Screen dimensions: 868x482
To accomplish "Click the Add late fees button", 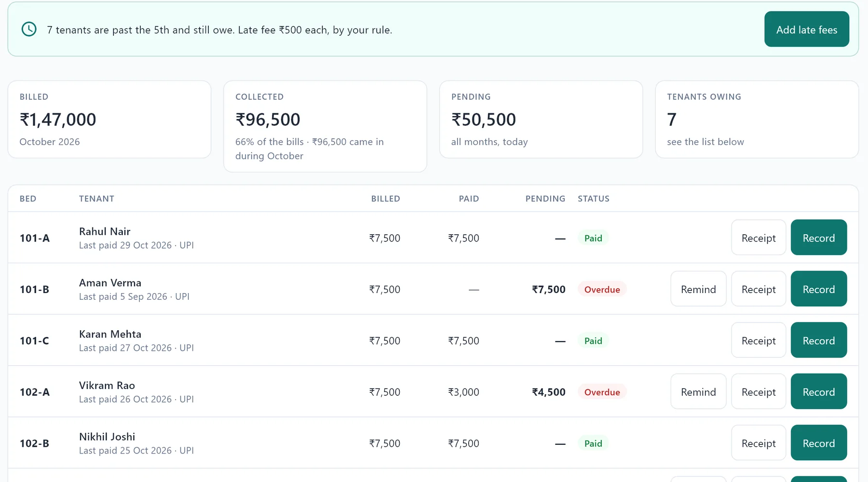I will point(807,29).
